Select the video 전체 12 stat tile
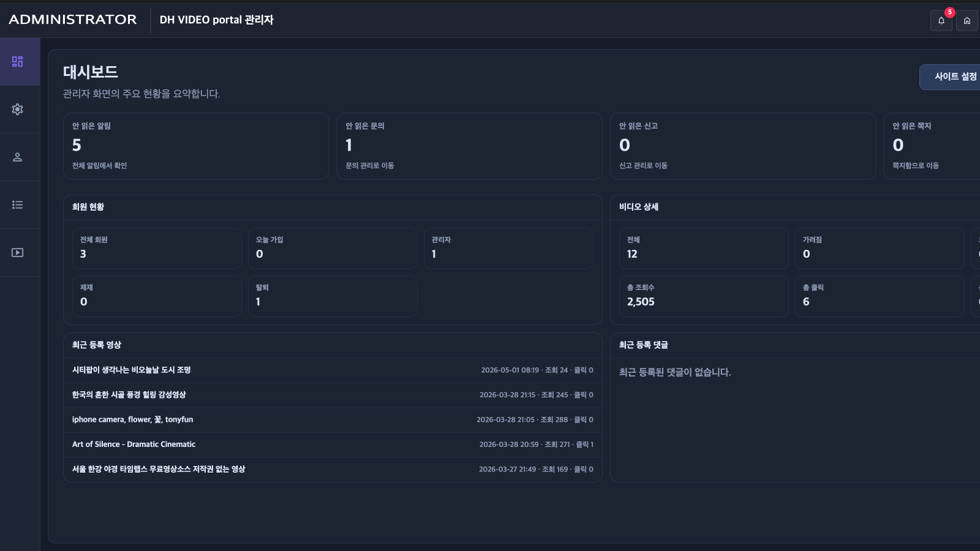The width and height of the screenshot is (980, 551). click(x=704, y=249)
